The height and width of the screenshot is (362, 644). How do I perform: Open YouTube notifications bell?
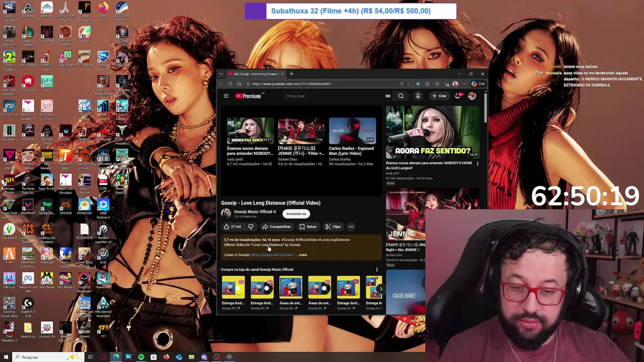(458, 96)
